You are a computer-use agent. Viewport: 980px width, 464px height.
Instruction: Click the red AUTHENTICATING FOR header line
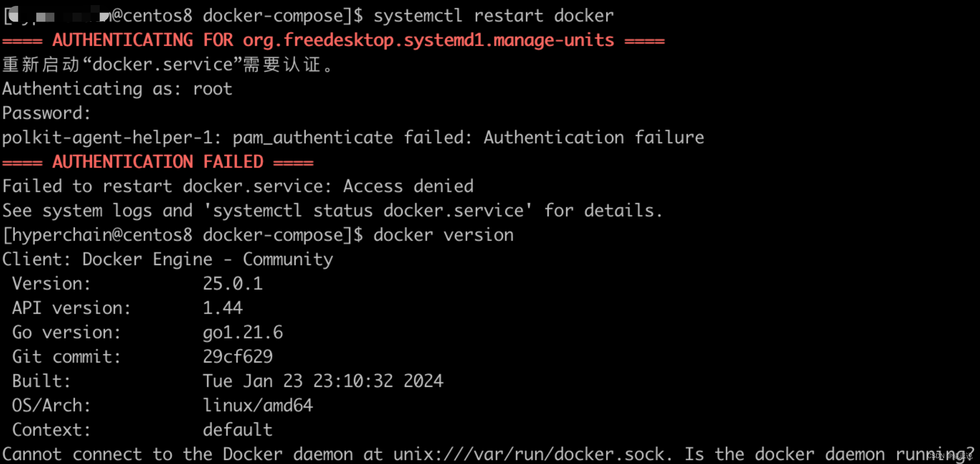click(x=333, y=40)
